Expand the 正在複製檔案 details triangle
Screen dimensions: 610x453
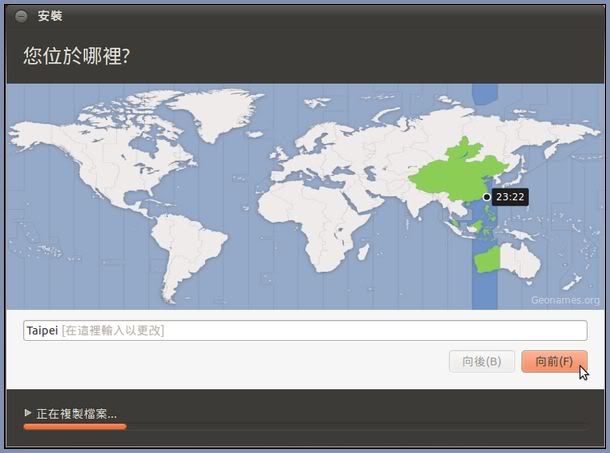(28, 413)
